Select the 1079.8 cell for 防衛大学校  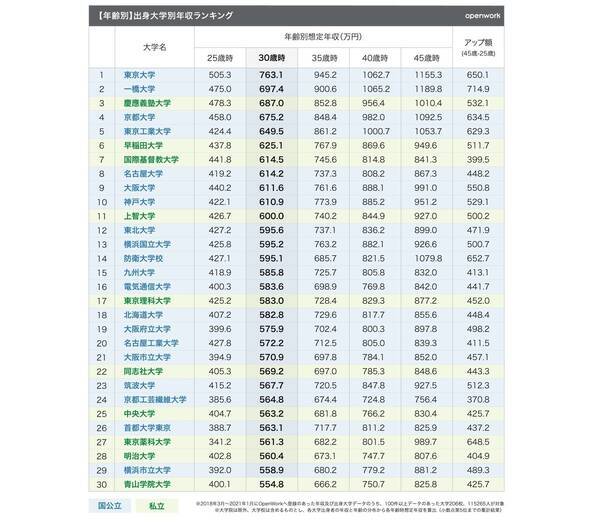point(428,259)
